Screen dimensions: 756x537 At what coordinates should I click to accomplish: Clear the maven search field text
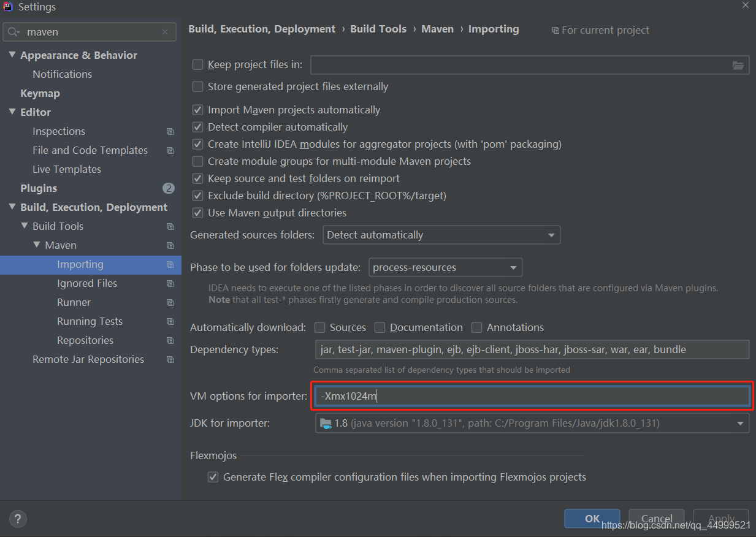pos(165,32)
